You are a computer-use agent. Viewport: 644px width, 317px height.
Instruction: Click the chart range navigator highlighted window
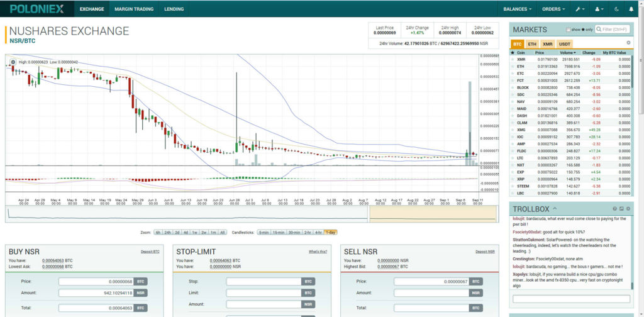[x=434, y=214]
